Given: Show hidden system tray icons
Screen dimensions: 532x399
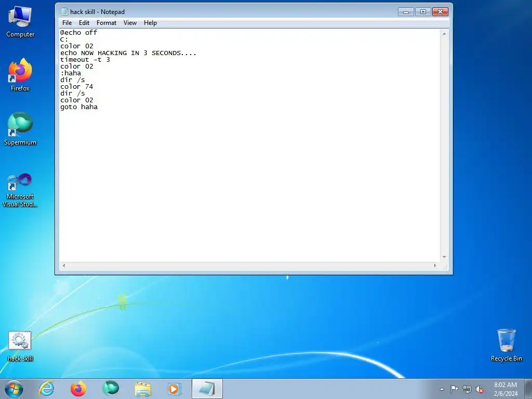Looking at the screenshot, I should click(x=442, y=389).
